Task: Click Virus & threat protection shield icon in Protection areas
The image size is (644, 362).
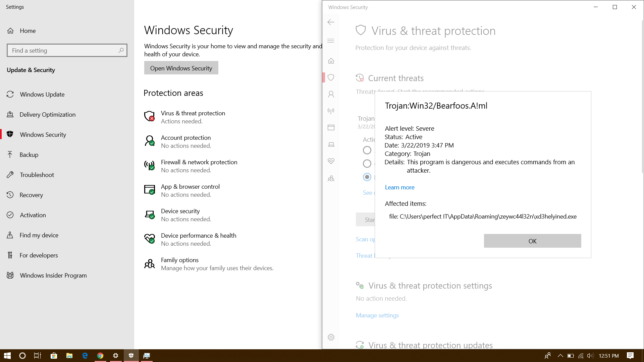Action: point(149,116)
